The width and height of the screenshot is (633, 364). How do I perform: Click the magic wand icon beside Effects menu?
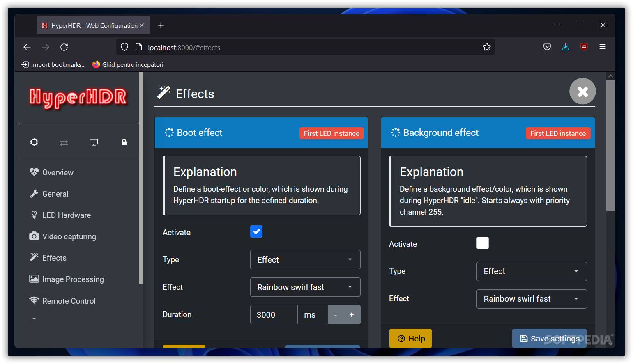34,257
